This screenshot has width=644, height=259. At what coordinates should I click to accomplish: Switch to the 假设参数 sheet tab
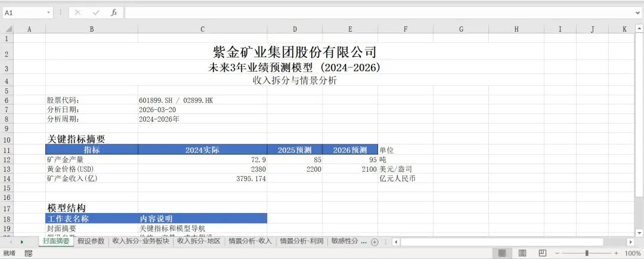[91, 241]
